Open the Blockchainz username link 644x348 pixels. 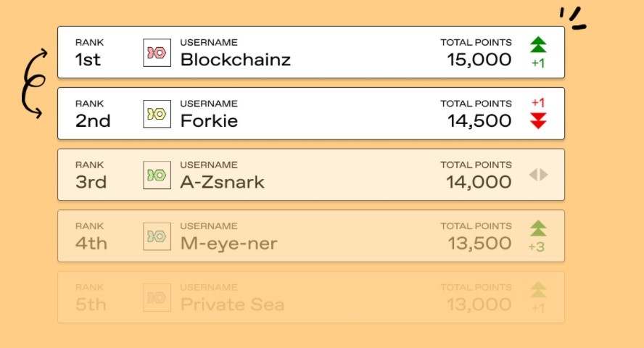tap(235, 59)
